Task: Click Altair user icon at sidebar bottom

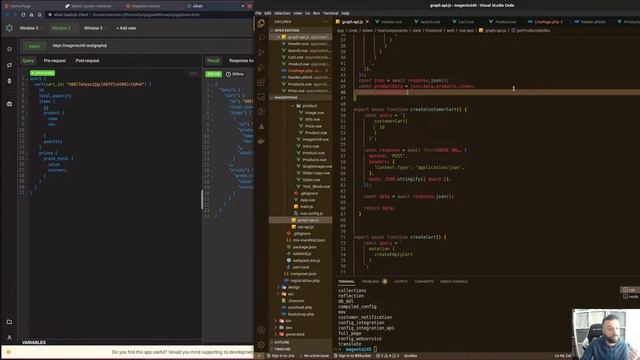Action: [9, 338]
